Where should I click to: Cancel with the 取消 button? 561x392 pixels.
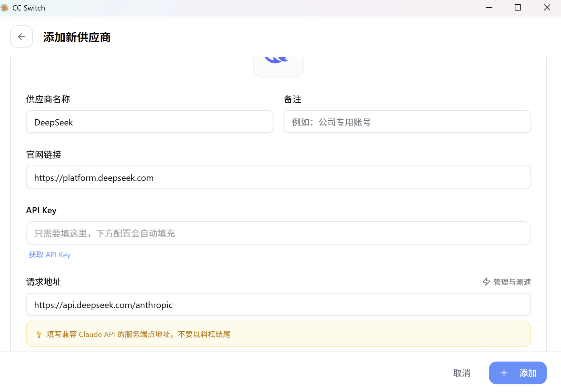[x=462, y=373]
